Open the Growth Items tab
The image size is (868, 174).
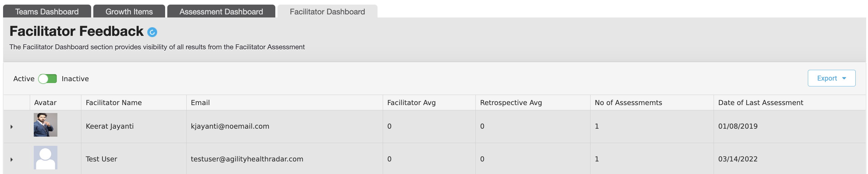coord(129,11)
